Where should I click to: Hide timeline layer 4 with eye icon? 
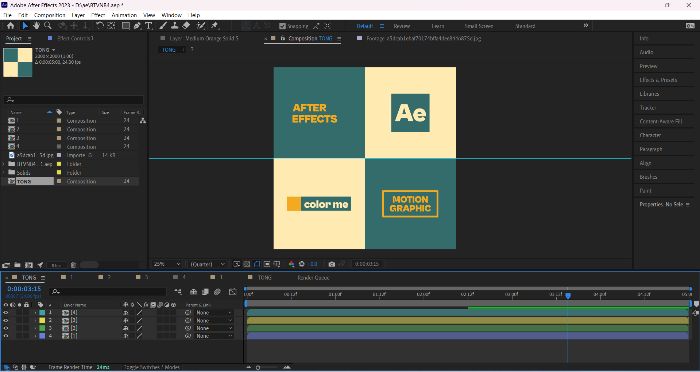6,335
